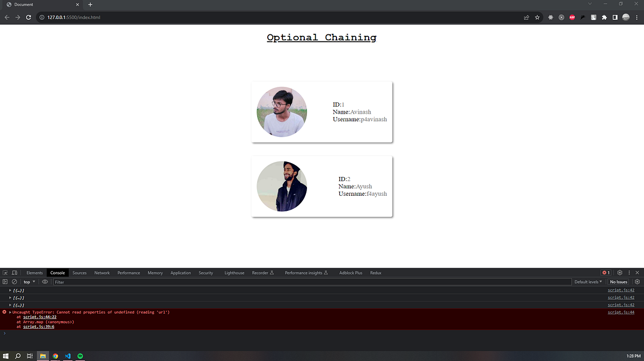
Task: Open the top frame context dropdown
Action: 28,282
